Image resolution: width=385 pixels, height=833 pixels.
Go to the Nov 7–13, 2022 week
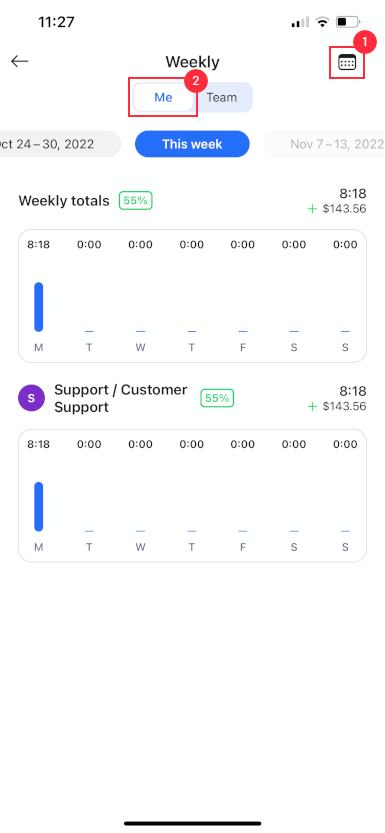(x=327, y=144)
